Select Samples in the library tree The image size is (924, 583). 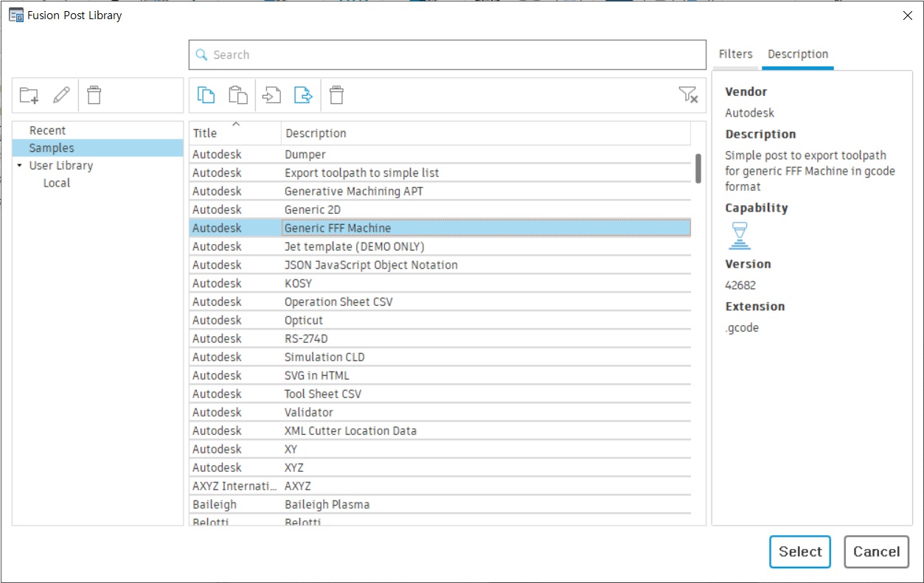click(97, 148)
